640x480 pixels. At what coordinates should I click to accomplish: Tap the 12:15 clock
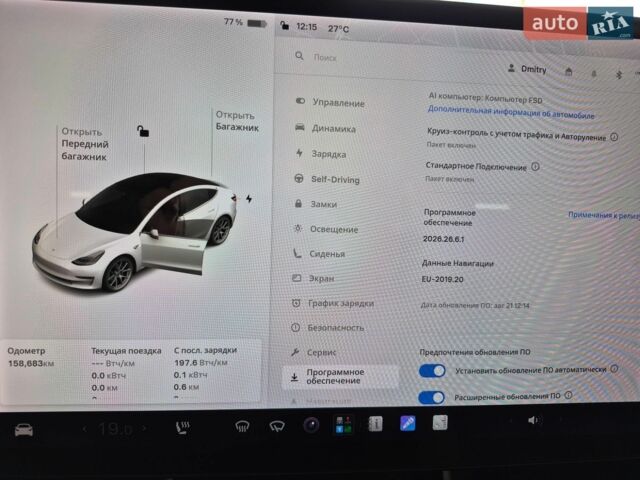point(307,27)
